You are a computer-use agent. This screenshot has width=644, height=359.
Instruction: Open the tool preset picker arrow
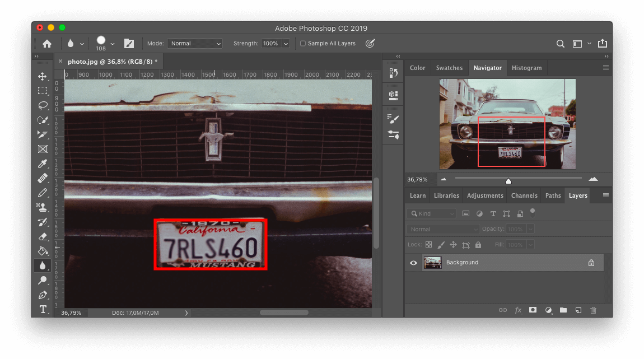[x=82, y=44]
